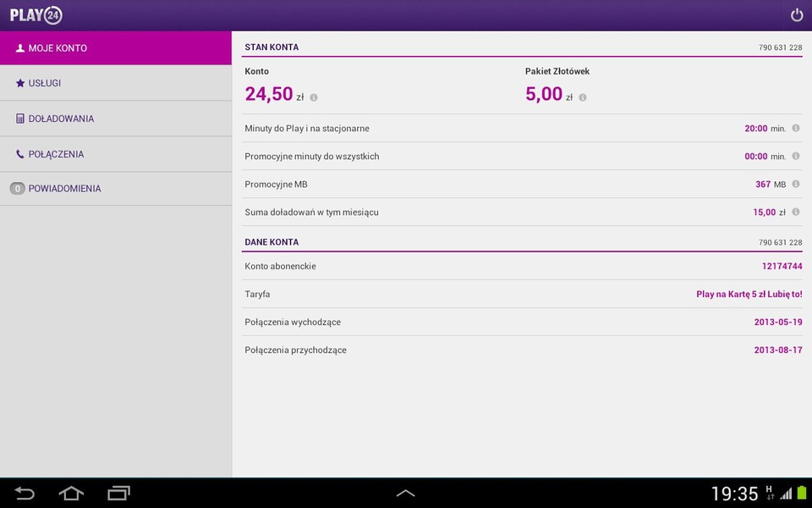Tap the Konto abonenckie label
812x508 pixels.
point(280,267)
